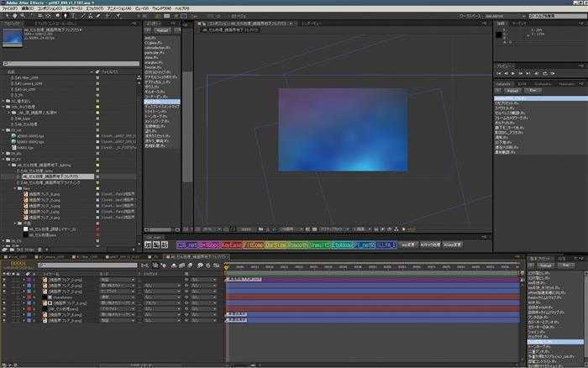Open viewer resolution dropdown
The height and width of the screenshot is (368, 588).
tap(291, 229)
